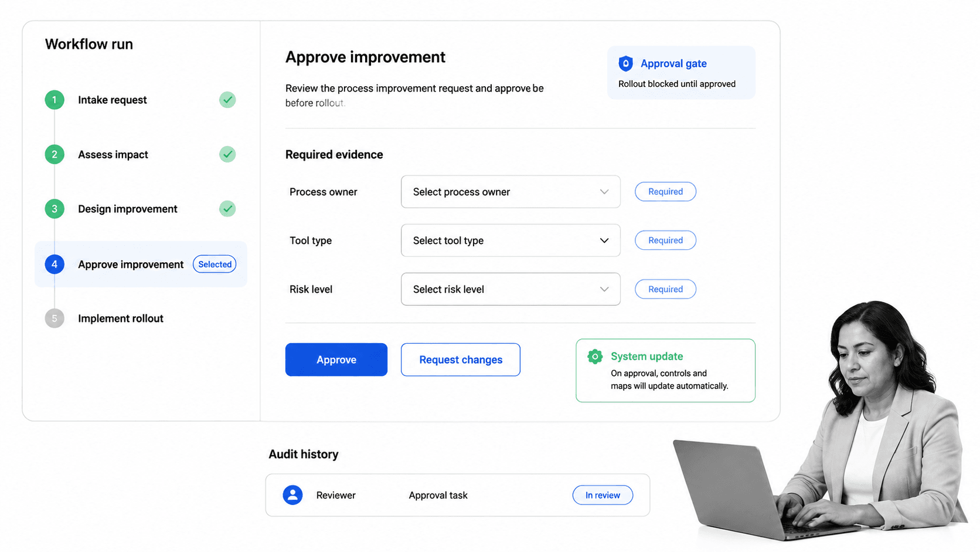Click step 4 blue number circle
Image resolution: width=980 pixels, height=552 pixels.
55,264
